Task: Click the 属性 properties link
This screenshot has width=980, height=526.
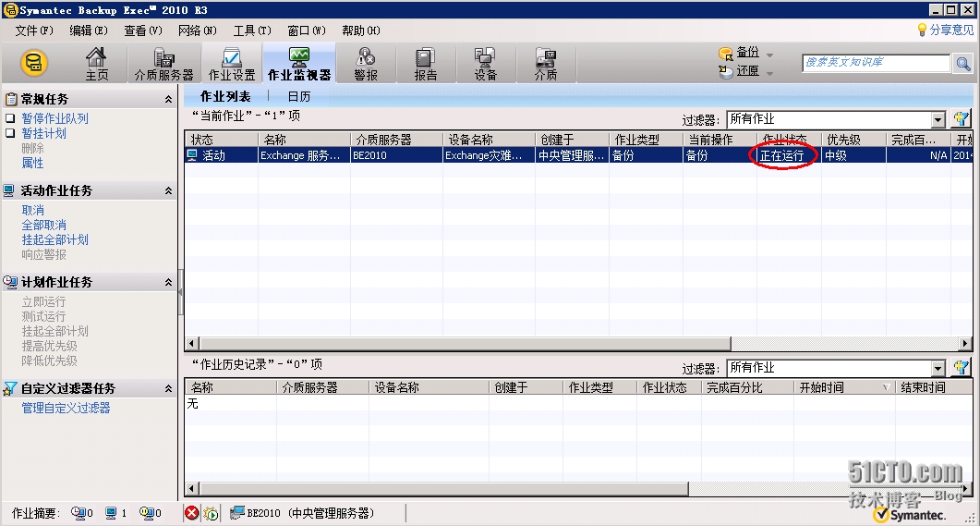Action: click(x=32, y=163)
